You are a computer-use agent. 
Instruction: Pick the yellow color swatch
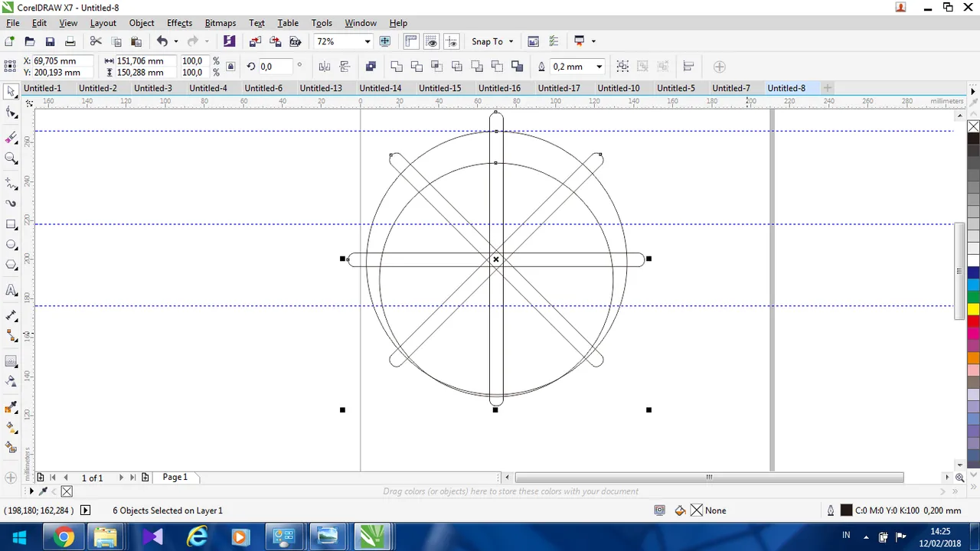[973, 308]
